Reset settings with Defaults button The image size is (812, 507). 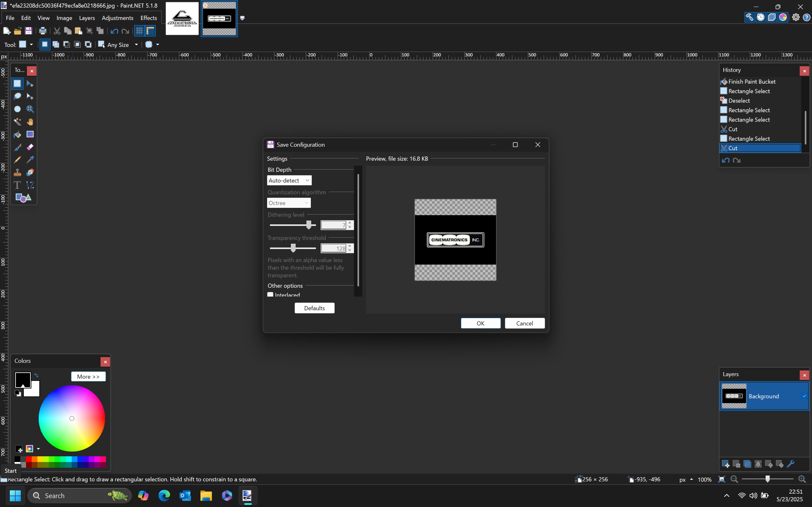click(x=314, y=308)
